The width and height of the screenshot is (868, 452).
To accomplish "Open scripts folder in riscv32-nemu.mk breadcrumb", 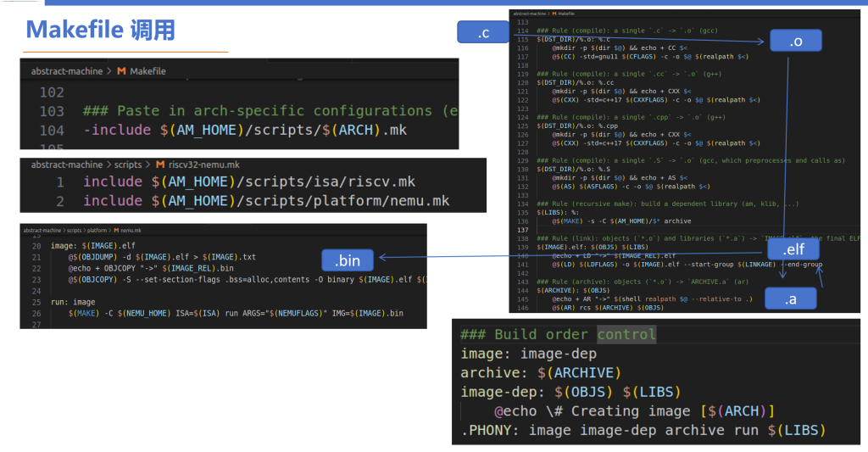I will (129, 164).
